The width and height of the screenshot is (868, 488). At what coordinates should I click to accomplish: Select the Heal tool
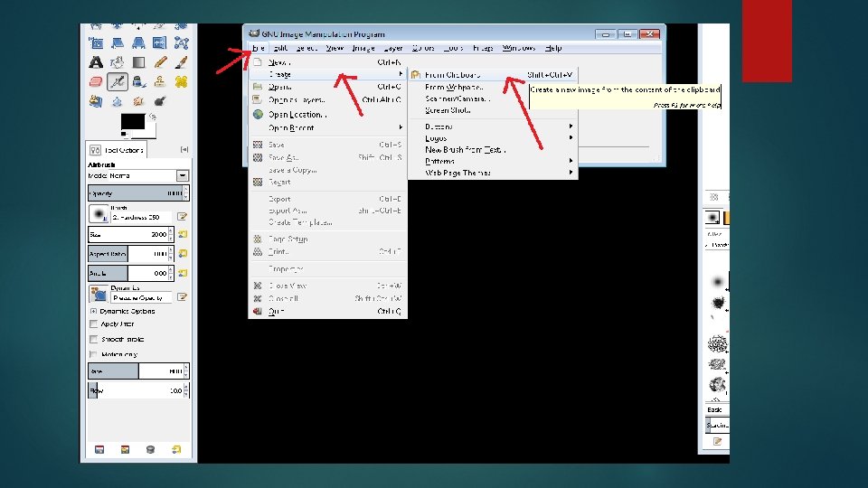181,82
